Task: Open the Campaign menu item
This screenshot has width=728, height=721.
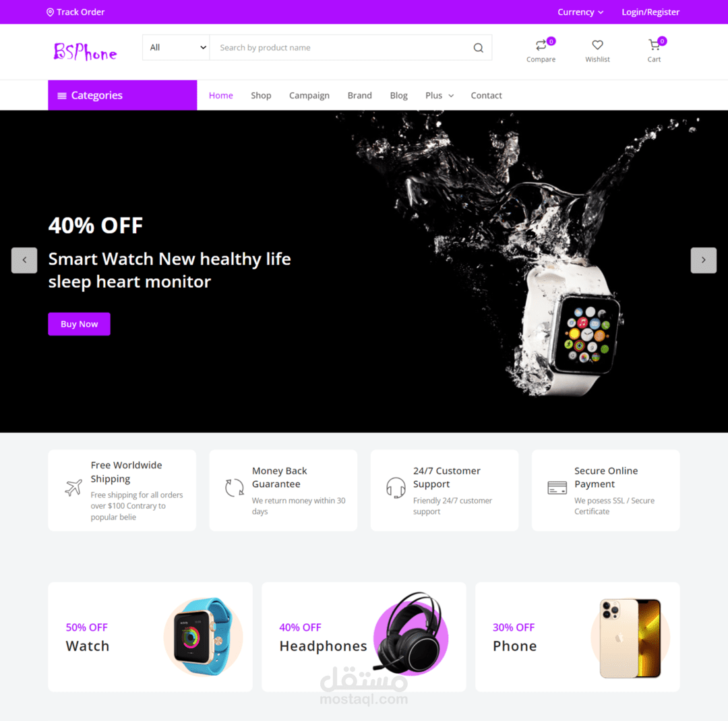Action: pos(309,95)
